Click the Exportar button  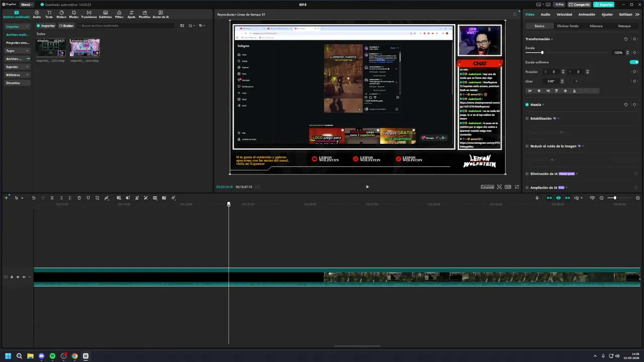click(604, 5)
